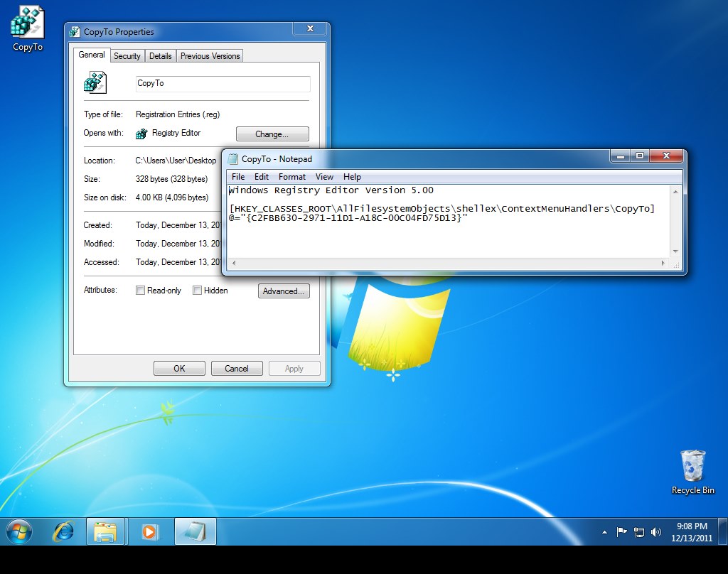Click the CopyTo Properties title bar icon
728x574 pixels.
[x=74, y=32]
